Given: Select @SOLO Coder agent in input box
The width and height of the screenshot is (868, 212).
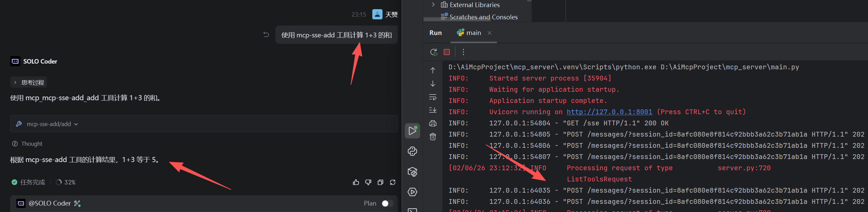Looking at the screenshot, I should [49, 204].
